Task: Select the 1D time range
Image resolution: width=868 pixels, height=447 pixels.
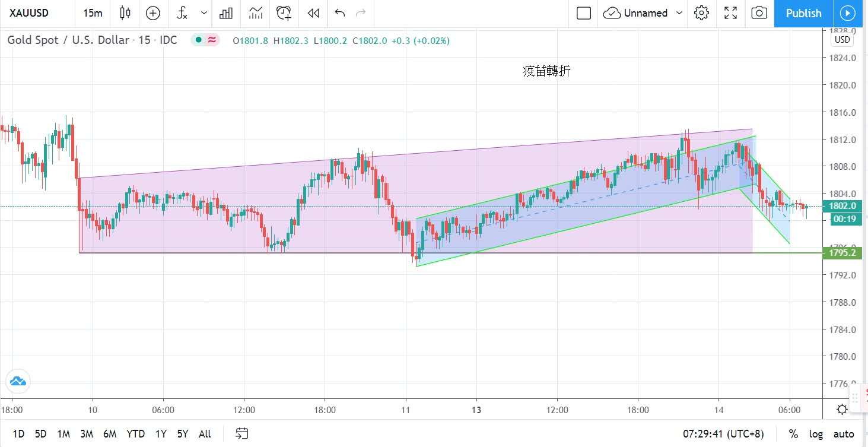Action: 18,434
